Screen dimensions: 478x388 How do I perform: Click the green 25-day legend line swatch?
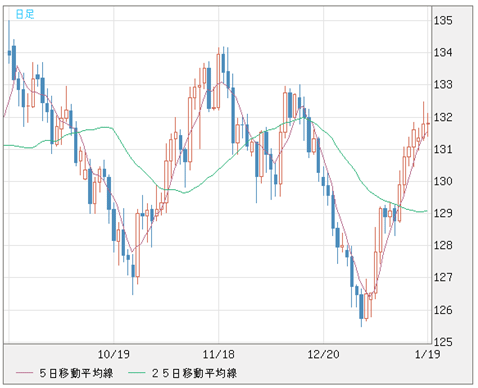pos(137,373)
